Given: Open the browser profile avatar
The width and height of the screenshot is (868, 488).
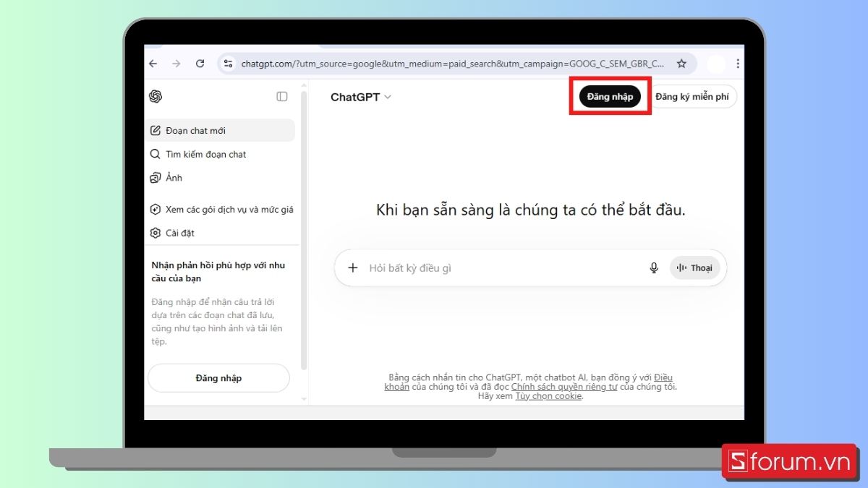Looking at the screenshot, I should point(716,64).
